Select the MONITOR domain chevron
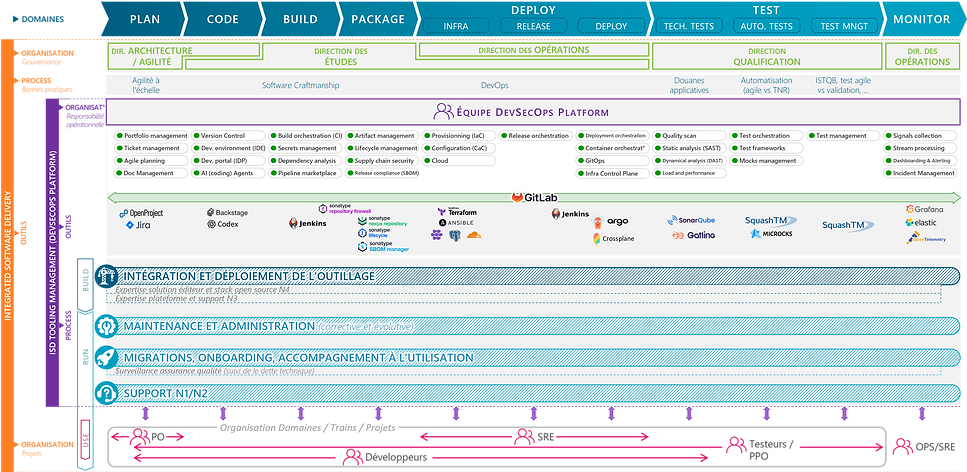The image size is (967, 472). (x=922, y=19)
